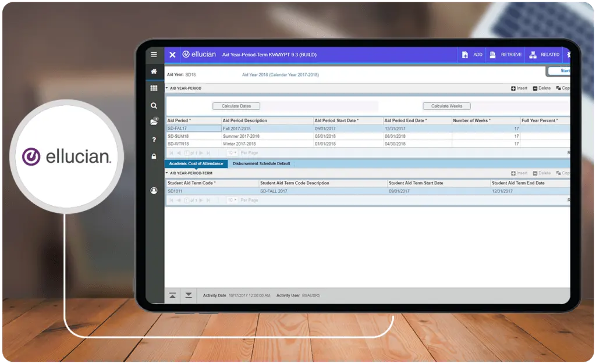Collapse the AID YEAR-PERIOD-TERM section
Image resolution: width=596 pixels, height=364 pixels.
166,173
